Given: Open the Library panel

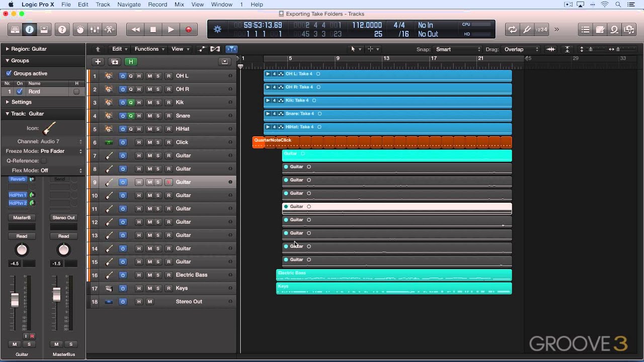Looking at the screenshot, I should click(15, 30).
